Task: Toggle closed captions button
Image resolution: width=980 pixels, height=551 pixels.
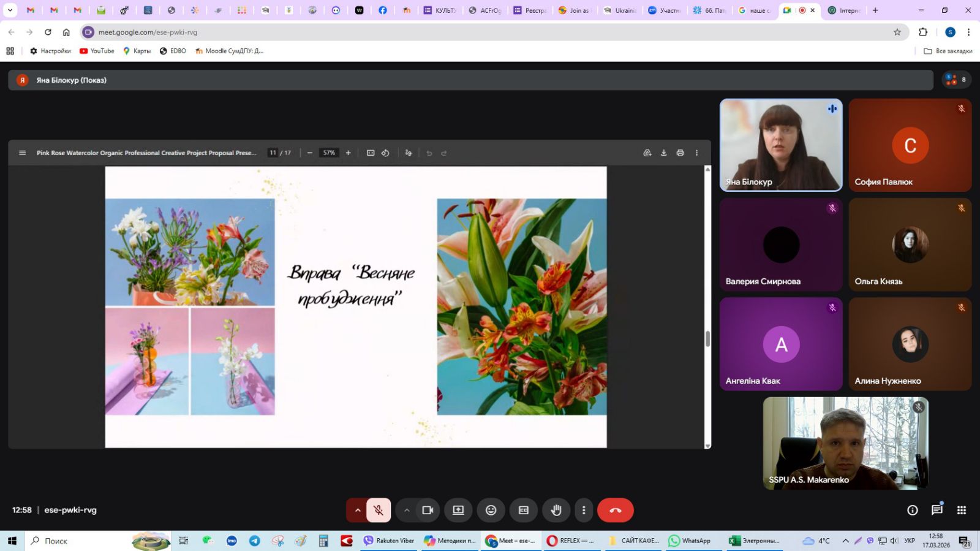Action: point(524,510)
